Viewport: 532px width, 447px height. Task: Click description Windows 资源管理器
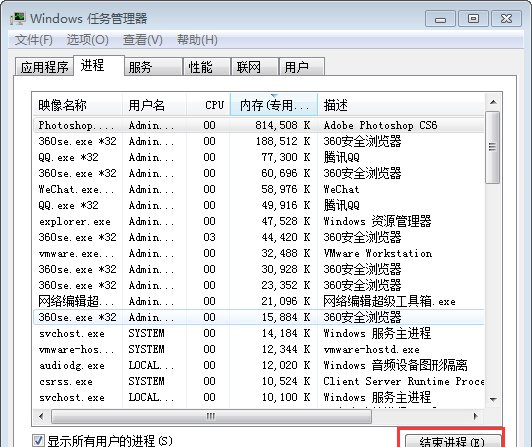pyautogui.click(x=377, y=221)
